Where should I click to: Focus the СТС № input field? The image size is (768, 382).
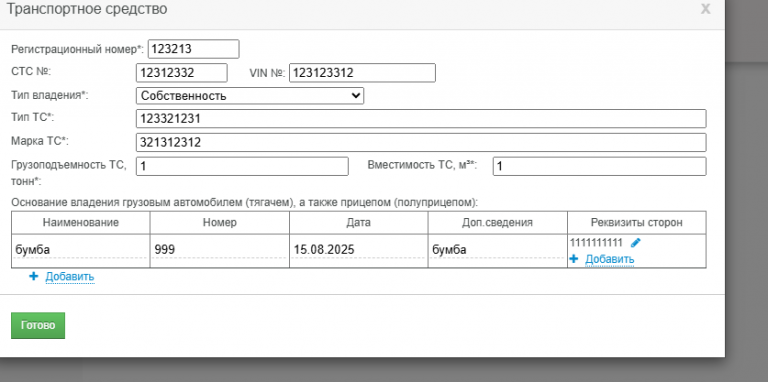pos(182,73)
